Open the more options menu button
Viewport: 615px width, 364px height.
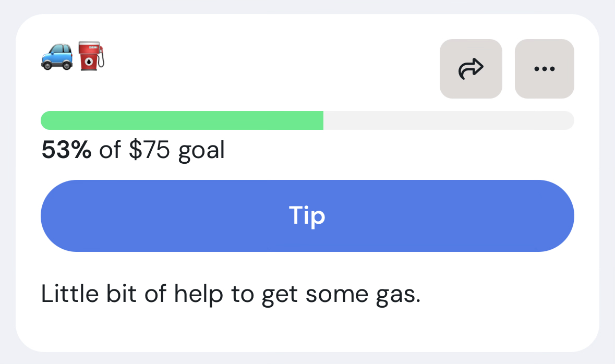(545, 69)
